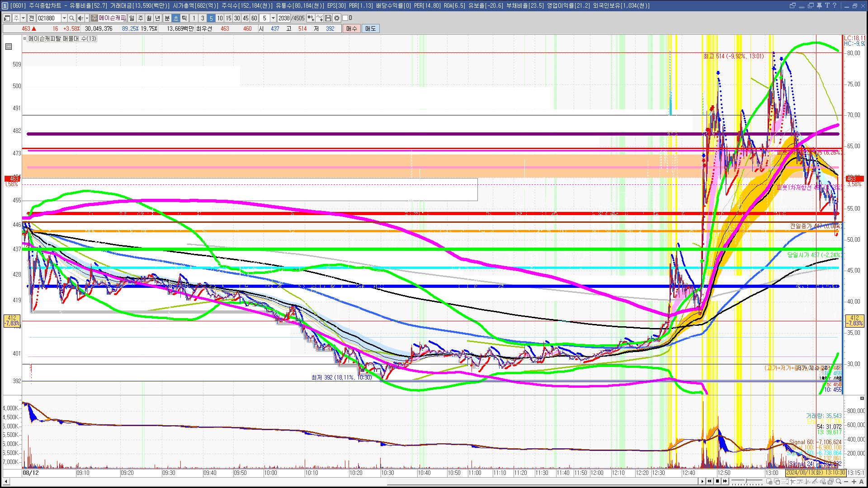Toggle the D checkbox in toolbar
The width and height of the screenshot is (868, 488).
point(345,18)
